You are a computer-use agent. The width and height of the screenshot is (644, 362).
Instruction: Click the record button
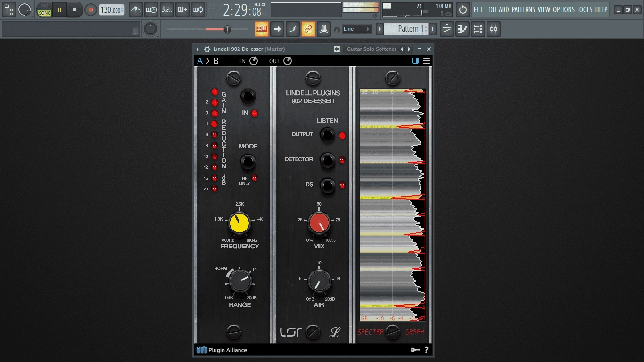pos(91,9)
